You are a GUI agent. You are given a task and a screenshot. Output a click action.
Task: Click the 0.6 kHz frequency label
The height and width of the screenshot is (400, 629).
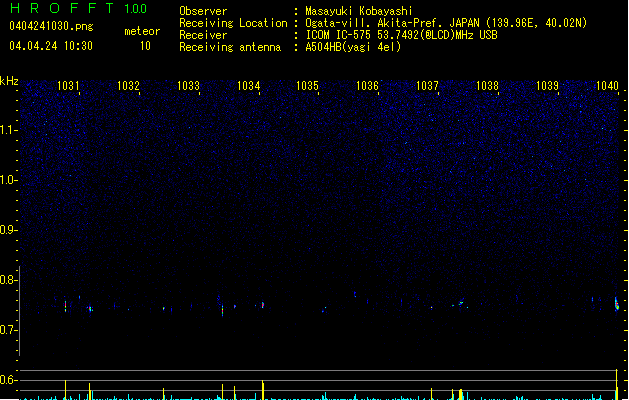(x=8, y=380)
